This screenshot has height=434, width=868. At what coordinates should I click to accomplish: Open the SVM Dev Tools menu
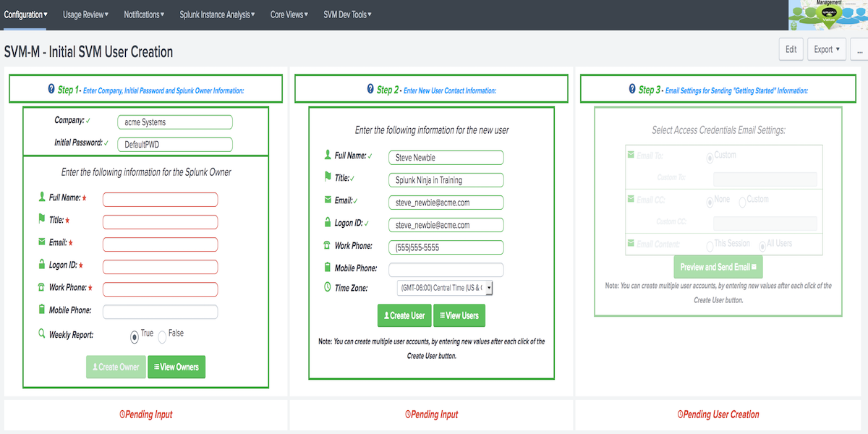click(347, 14)
